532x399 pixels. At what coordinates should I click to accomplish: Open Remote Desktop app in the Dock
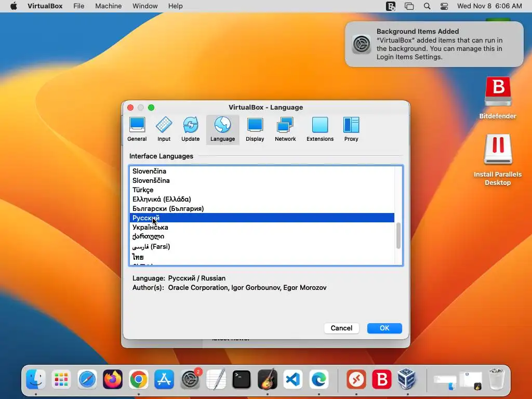point(356,379)
